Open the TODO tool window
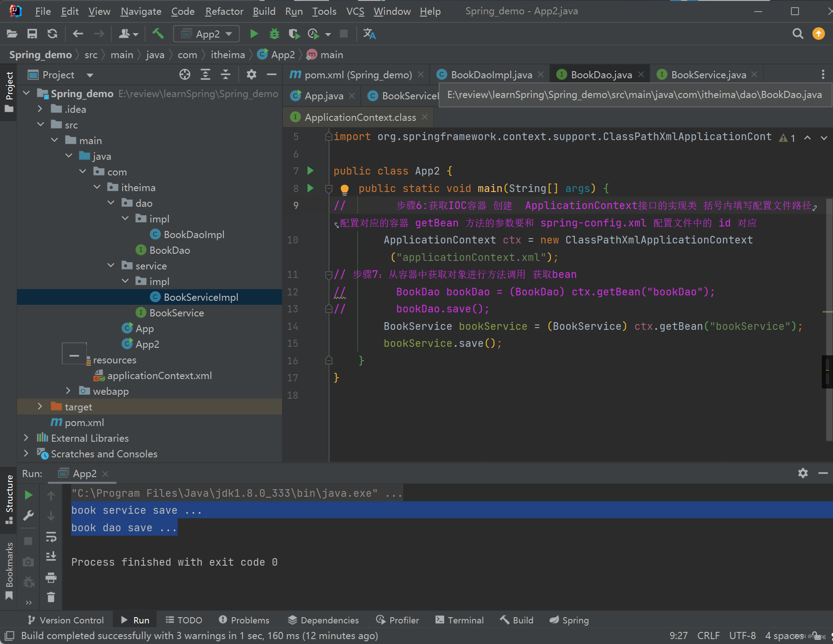This screenshot has height=644, width=833. 184,620
